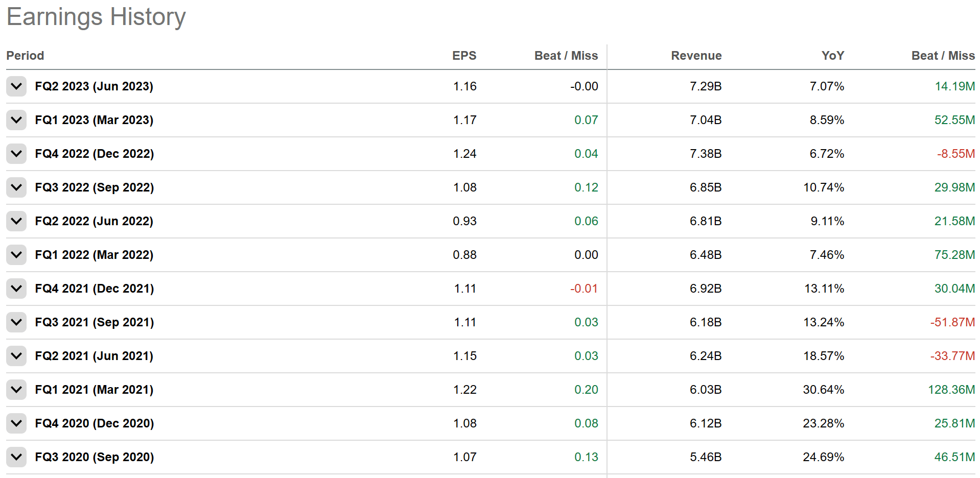Click the EPS column header
The width and height of the screenshot is (980, 478).
point(464,56)
